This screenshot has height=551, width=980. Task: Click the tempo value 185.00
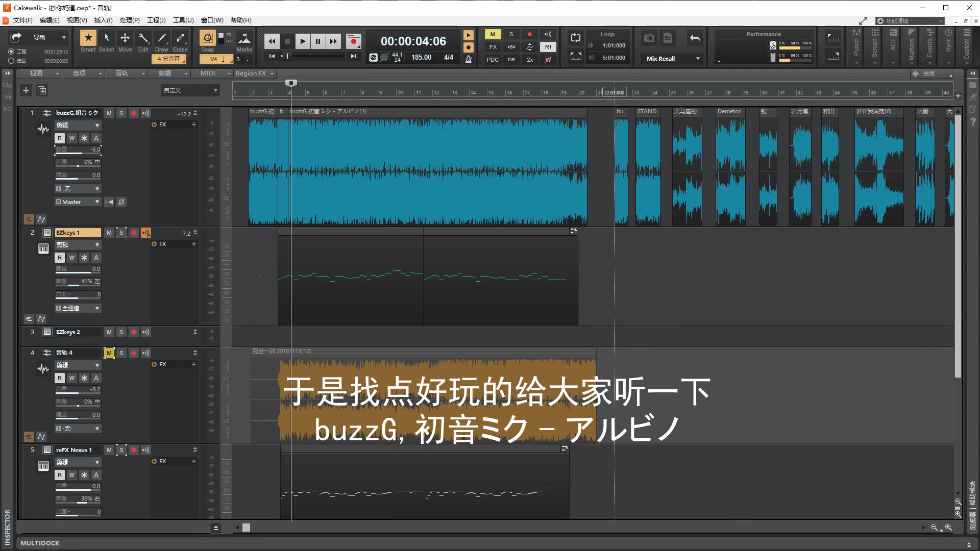point(421,58)
